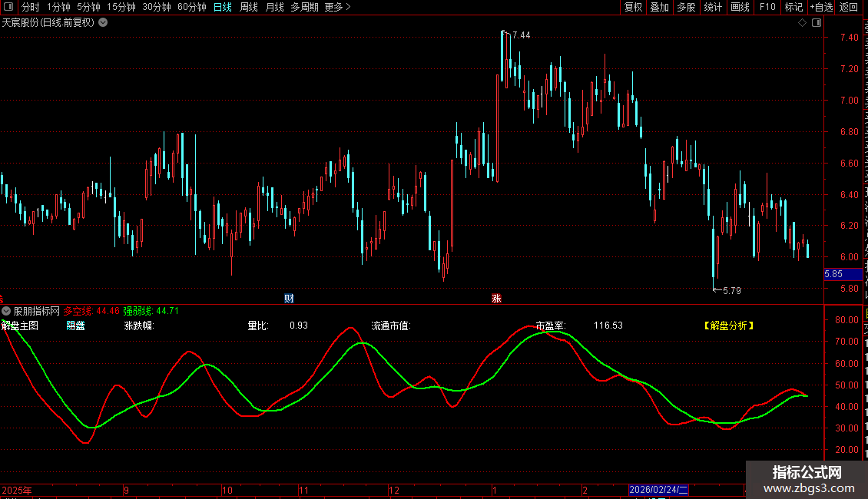The height and width of the screenshot is (499, 868).
Task: Expand the 更多 periods menu
Action: coord(337,7)
